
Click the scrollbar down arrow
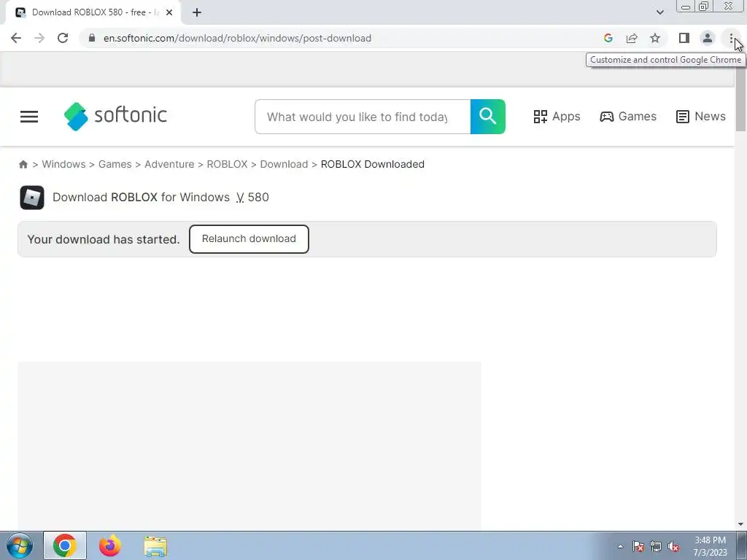coord(741,524)
